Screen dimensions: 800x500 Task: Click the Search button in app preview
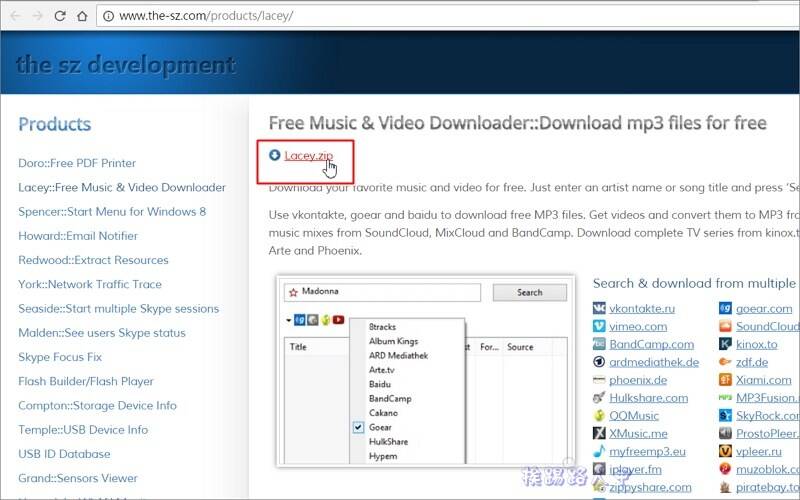coord(530,292)
